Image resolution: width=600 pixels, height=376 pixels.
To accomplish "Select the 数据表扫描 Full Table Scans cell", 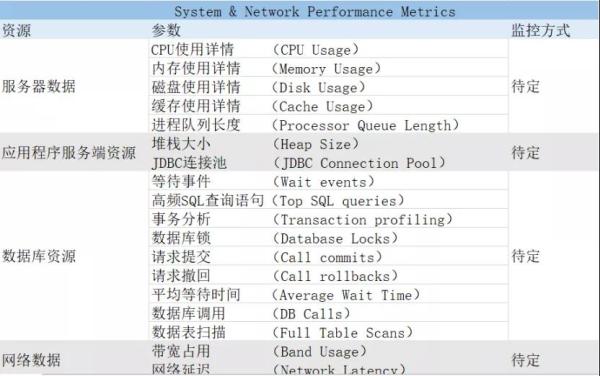I will point(328,332).
